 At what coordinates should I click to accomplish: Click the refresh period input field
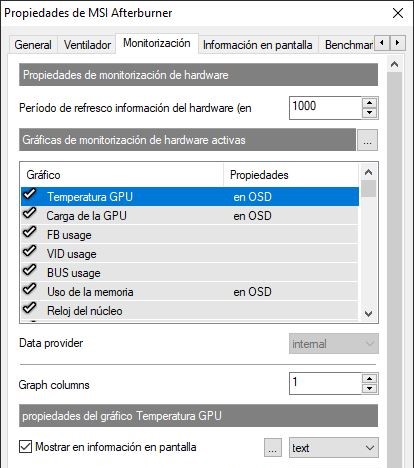coord(325,108)
